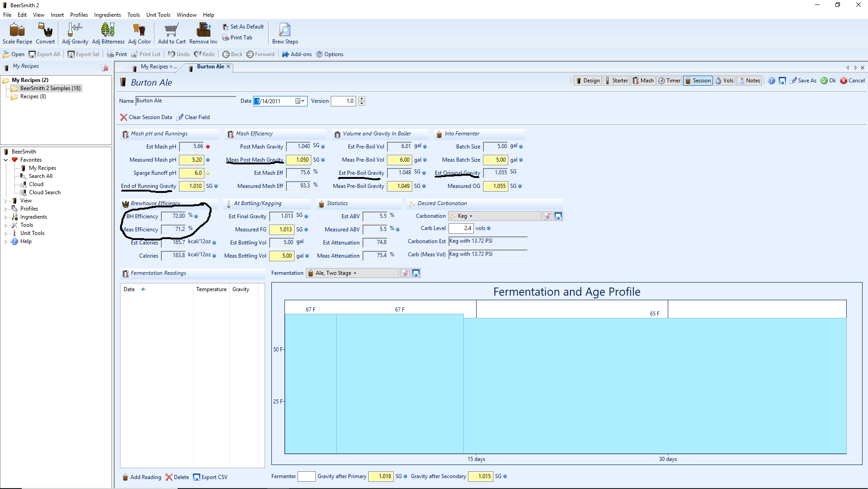868x489 pixels.
Task: Click the Fermenter input field
Action: (x=306, y=476)
